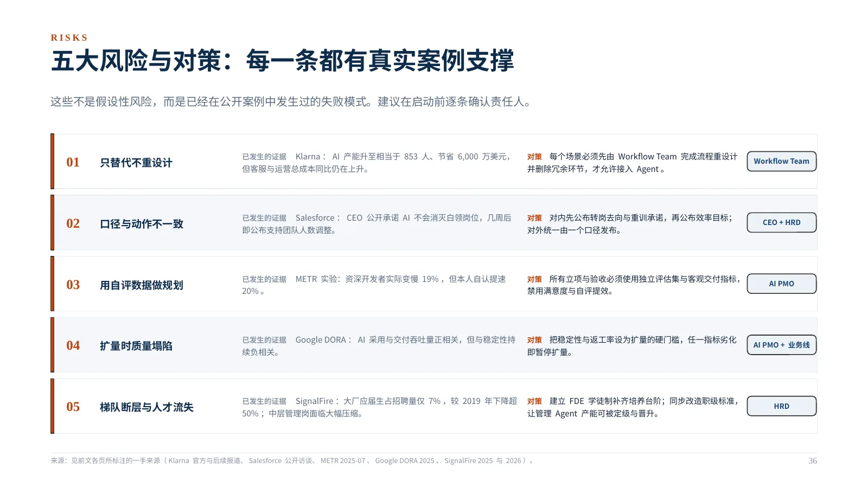Viewport: 868px width, 488px height.
Task: Select the RISKS section label
Action: (x=69, y=38)
